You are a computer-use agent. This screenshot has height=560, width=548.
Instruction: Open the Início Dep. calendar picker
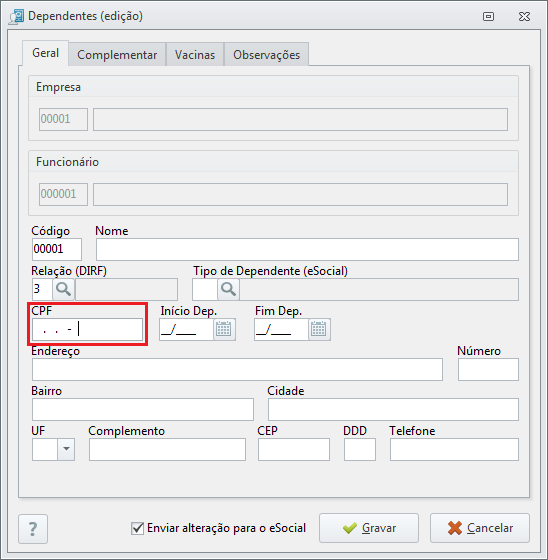click(x=224, y=329)
